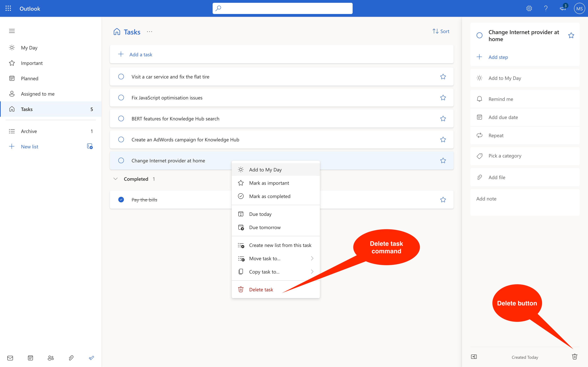Open the Attachments icon in bottom toolbar
The height and width of the screenshot is (367, 588).
(71, 358)
